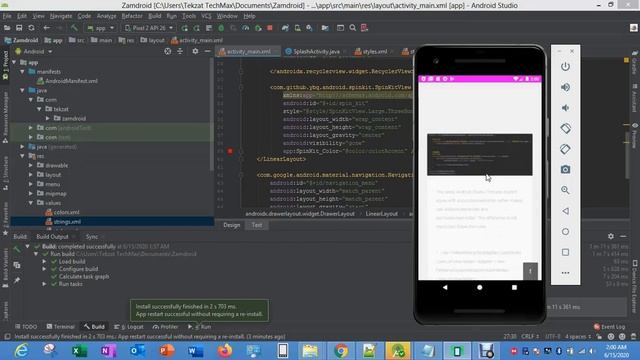
Task: Expand the Load build task node
Action: point(44,262)
